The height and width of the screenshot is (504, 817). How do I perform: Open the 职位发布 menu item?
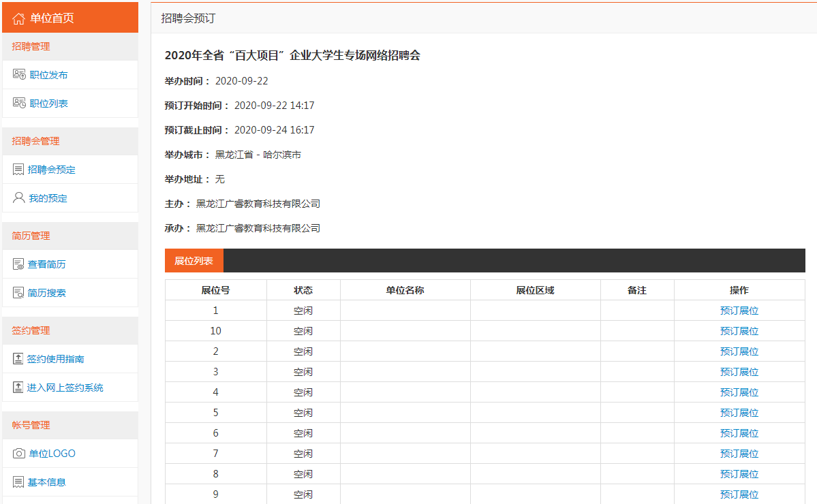click(48, 75)
